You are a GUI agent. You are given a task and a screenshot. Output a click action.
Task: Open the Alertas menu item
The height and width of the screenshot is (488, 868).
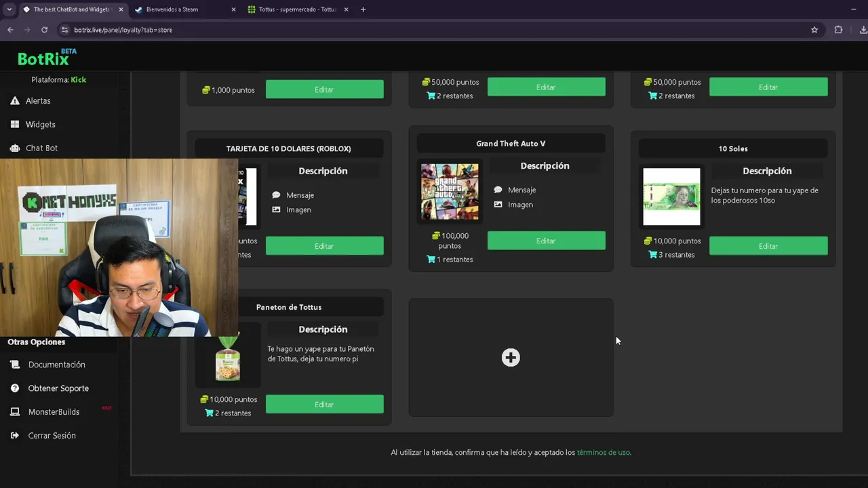(x=38, y=101)
